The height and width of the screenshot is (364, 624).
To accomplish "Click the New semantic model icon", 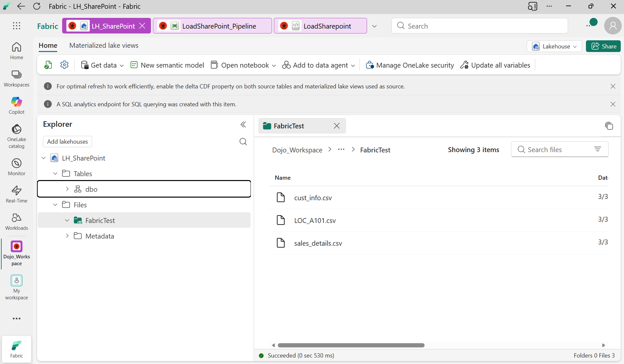I will [134, 65].
